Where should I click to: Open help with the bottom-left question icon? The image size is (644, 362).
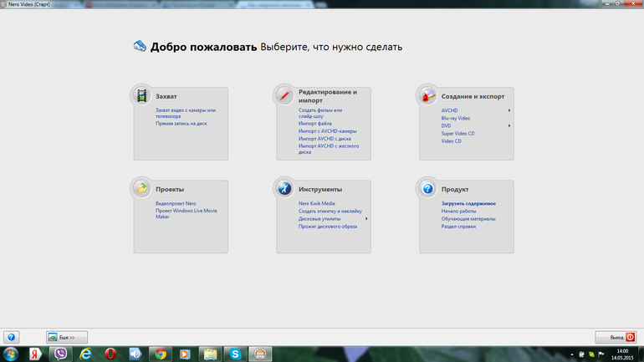(11, 337)
